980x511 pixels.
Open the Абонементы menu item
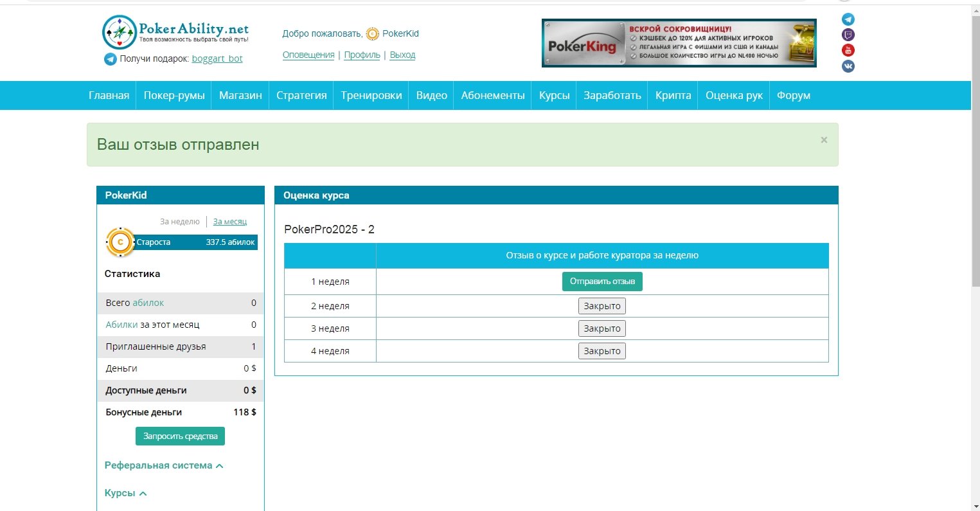(x=493, y=95)
